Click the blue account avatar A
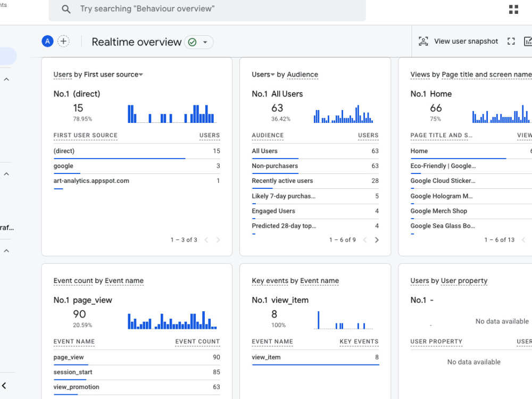Screen dimensions: 532x399 [x=47, y=41]
